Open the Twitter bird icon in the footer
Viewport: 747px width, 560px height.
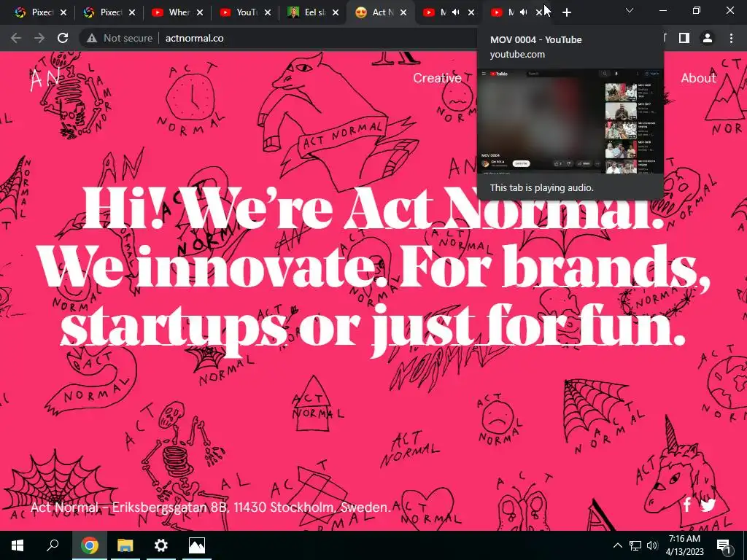[708, 505]
